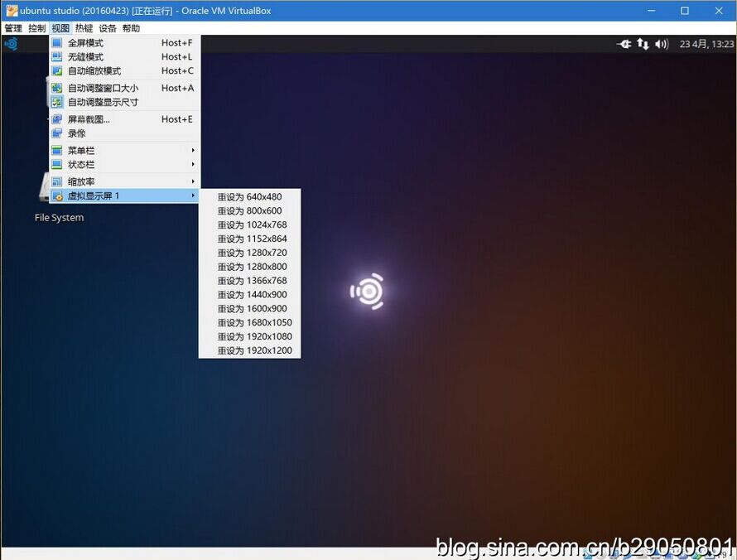The width and height of the screenshot is (737, 560).
Task: Expand the 菜单栏 submenu arrow
Action: pos(193,151)
